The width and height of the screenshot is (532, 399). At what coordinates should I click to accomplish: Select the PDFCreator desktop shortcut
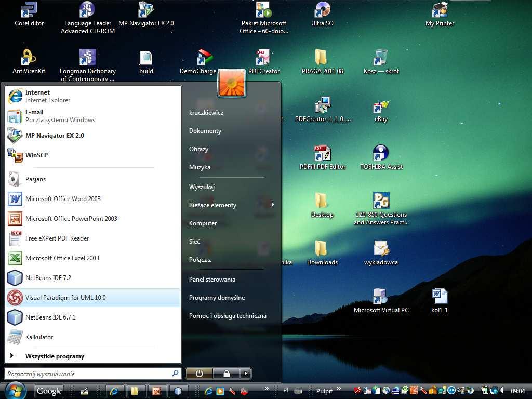pos(263,62)
